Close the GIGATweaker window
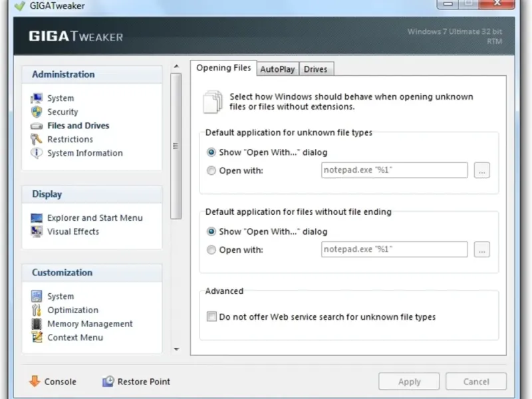The height and width of the screenshot is (399, 532). tap(497, 4)
